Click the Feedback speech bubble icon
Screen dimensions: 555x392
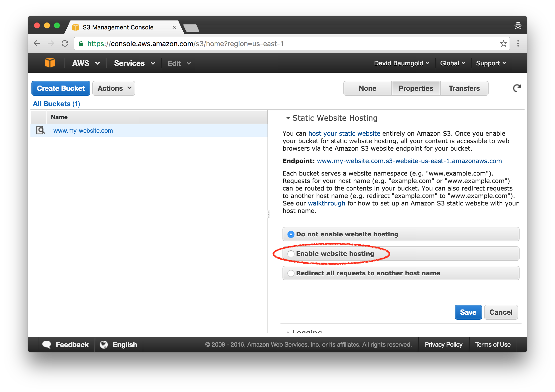(x=47, y=344)
